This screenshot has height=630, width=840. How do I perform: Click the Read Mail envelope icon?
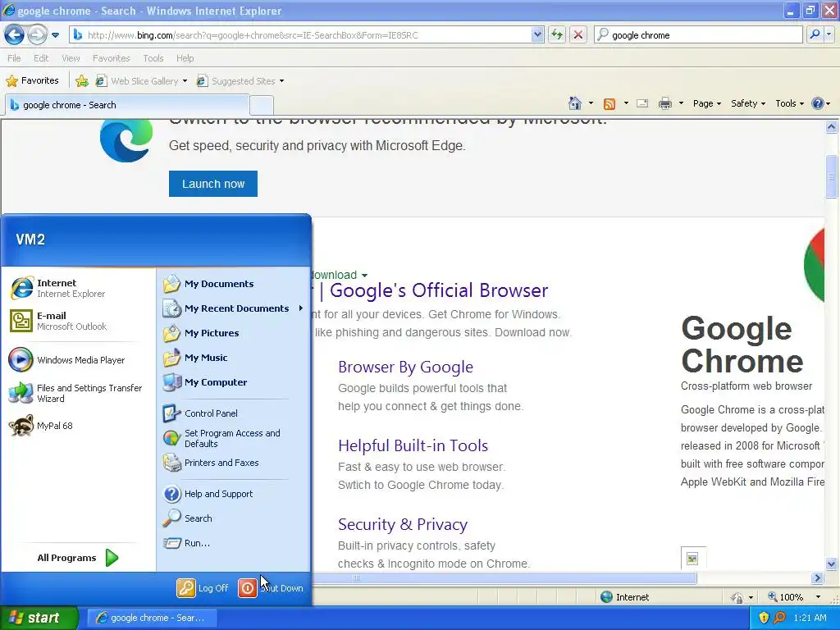[x=642, y=103]
